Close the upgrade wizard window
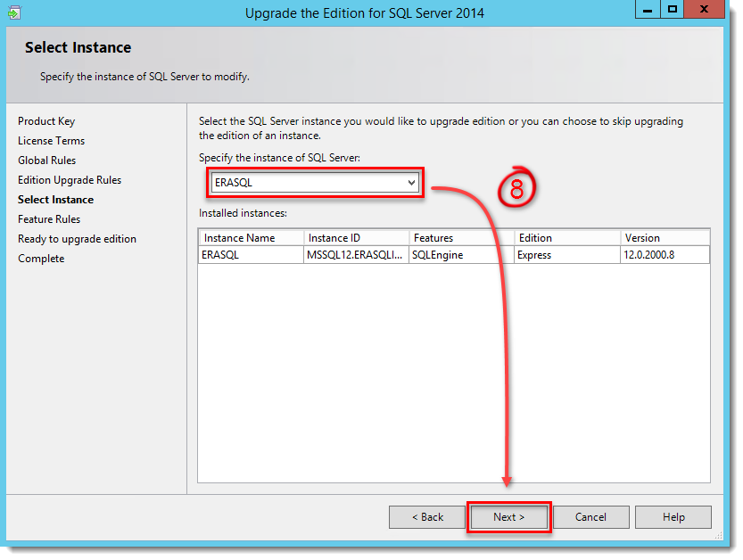743x560 pixels. click(x=704, y=9)
